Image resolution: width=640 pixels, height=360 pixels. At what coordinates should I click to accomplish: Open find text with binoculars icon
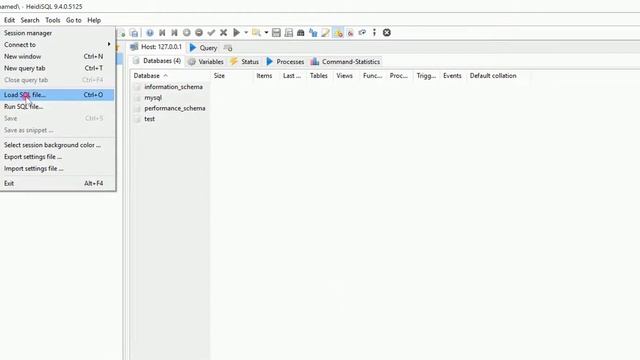(301, 33)
